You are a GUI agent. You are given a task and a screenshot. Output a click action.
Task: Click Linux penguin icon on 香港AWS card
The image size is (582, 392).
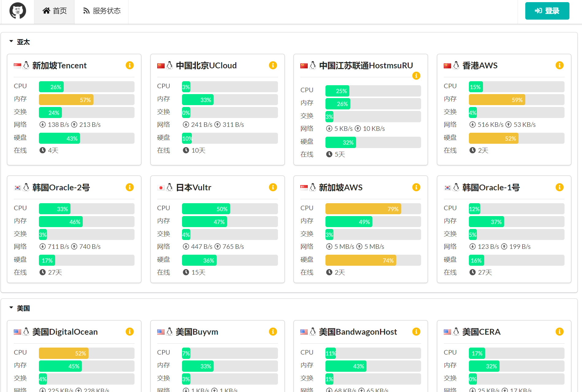[456, 65]
